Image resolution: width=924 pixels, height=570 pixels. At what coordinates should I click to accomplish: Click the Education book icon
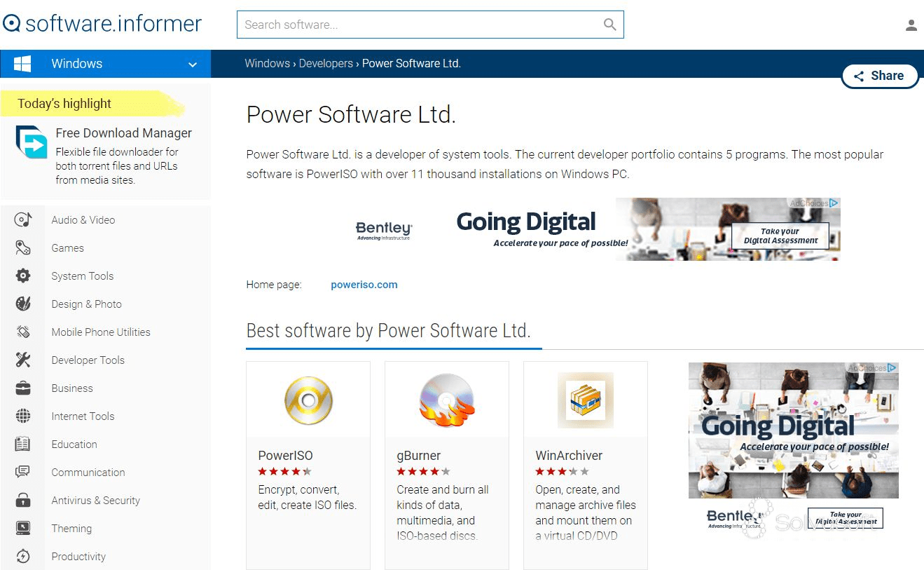[23, 445]
